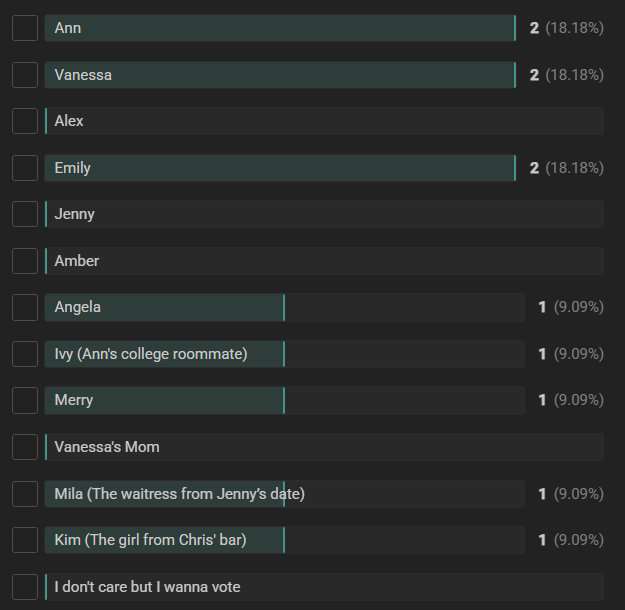This screenshot has height=610, width=625.
Task: Select the Alex checkbox
Action: [25, 121]
